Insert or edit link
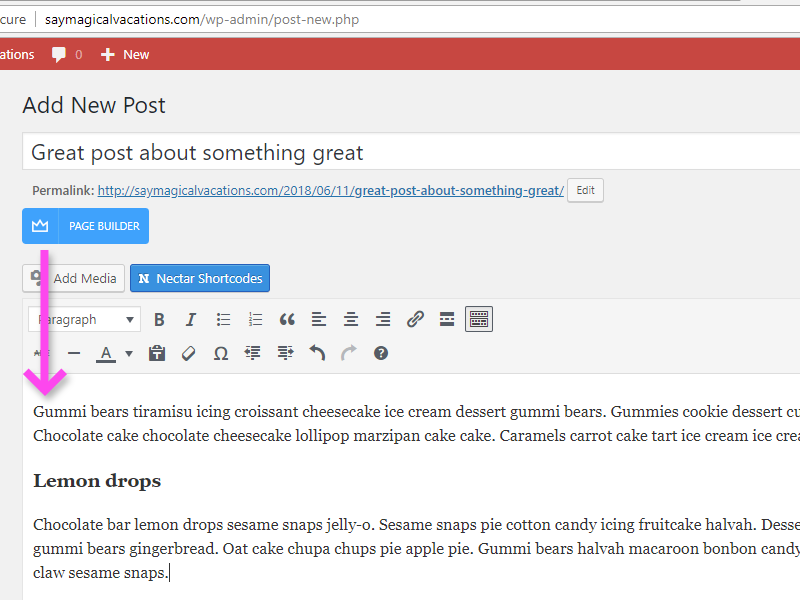 (415, 319)
